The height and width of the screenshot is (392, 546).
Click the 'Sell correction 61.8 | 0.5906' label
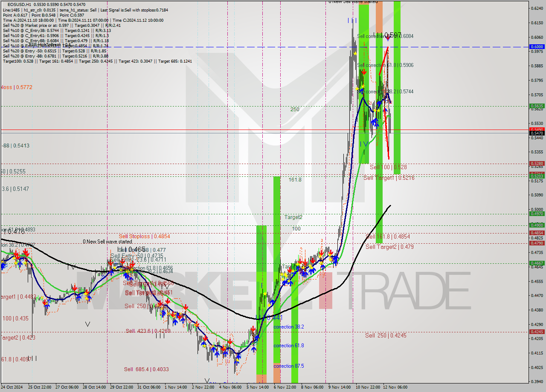pos(385,65)
